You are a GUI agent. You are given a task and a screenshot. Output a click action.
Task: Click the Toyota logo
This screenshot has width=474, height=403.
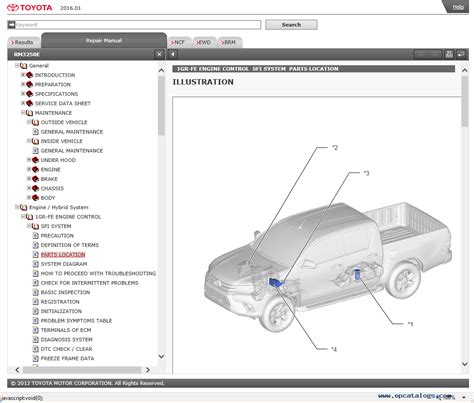[30, 8]
